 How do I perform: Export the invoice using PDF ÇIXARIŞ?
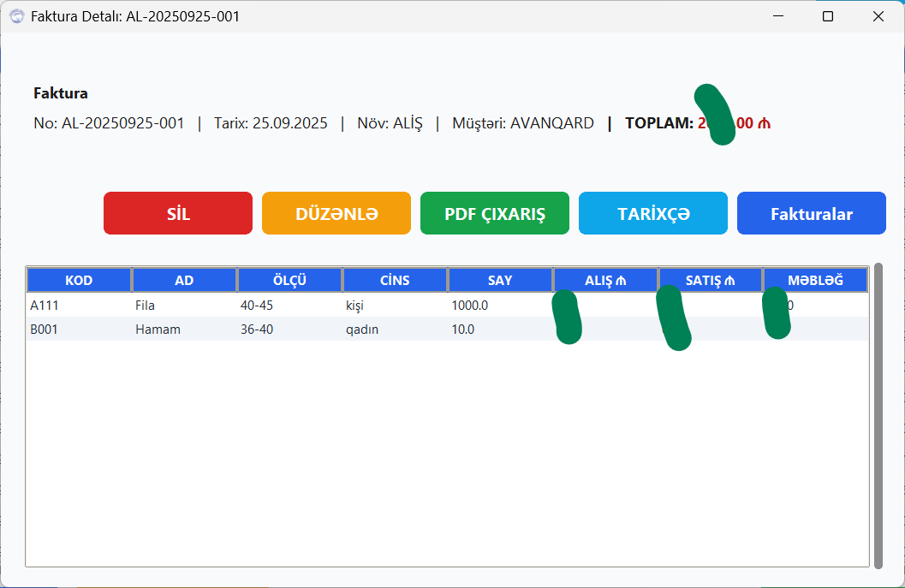coord(494,213)
